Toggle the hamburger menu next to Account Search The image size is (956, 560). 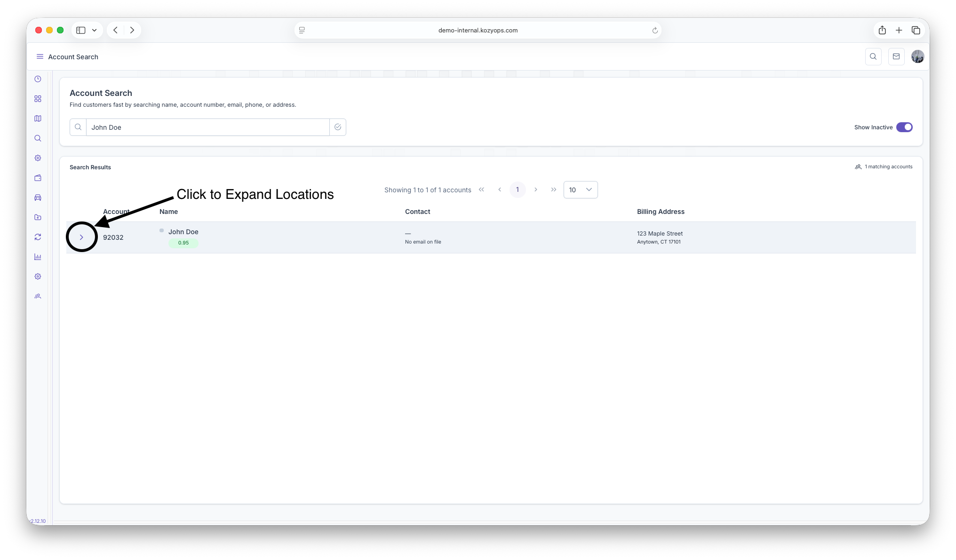pos(40,56)
